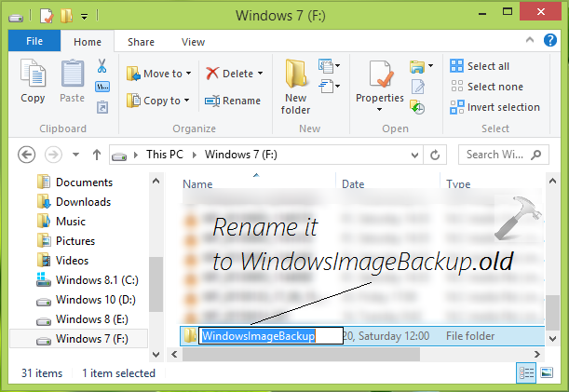Open the Move to menu
Image resolution: width=569 pixels, height=392 pixels.
[x=158, y=74]
